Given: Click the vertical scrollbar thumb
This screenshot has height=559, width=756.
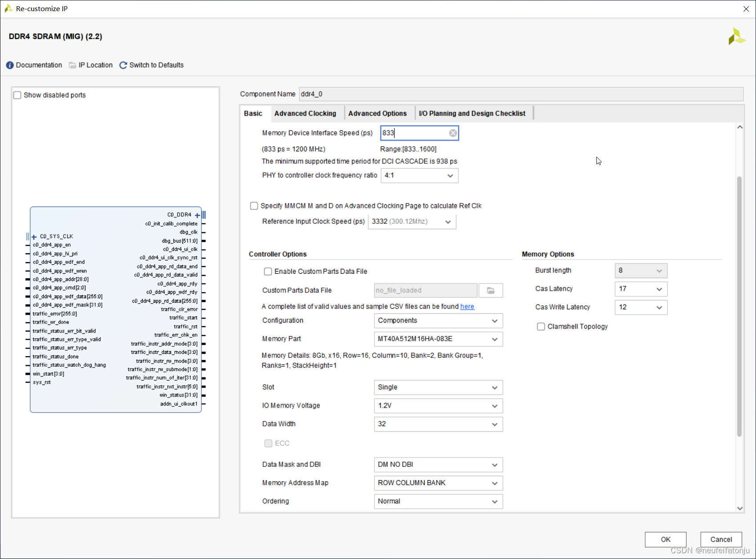Looking at the screenshot, I should pos(740,307).
